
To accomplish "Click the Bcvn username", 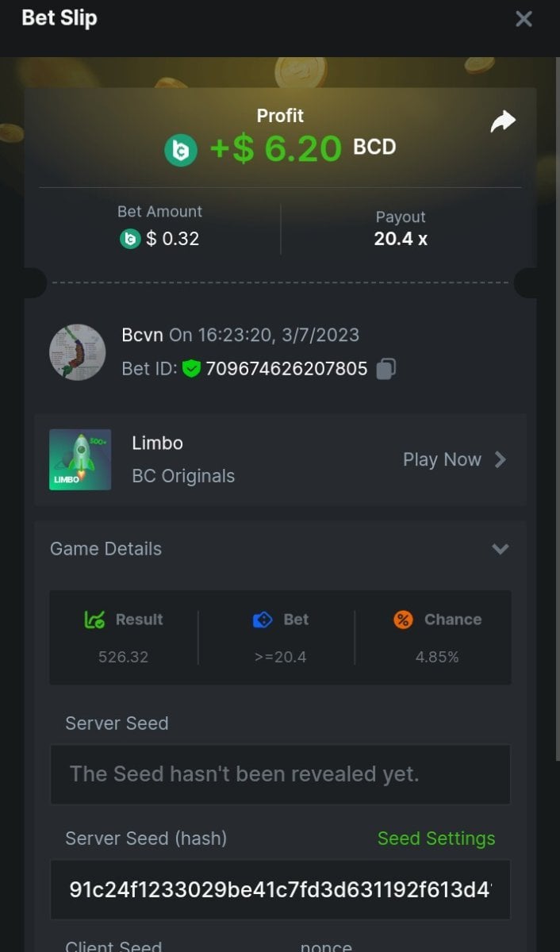I will pos(143,335).
